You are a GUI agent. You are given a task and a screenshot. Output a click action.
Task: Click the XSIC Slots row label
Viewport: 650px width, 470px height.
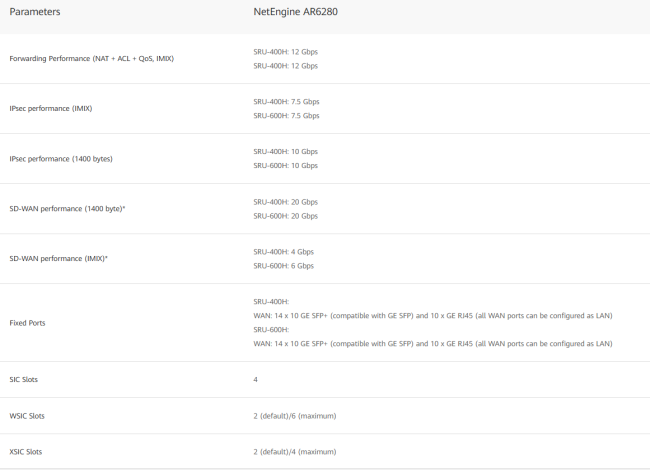[x=26, y=451]
